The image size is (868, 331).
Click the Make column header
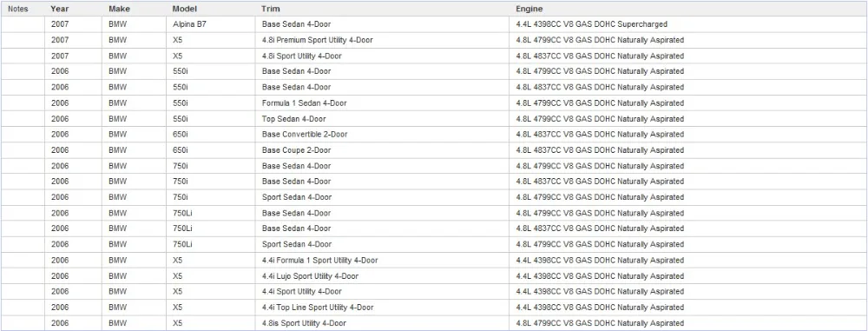pyautogui.click(x=118, y=9)
